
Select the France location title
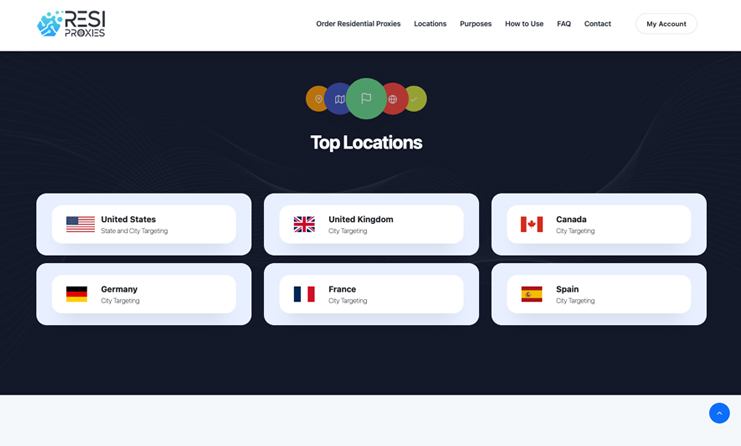pos(342,289)
